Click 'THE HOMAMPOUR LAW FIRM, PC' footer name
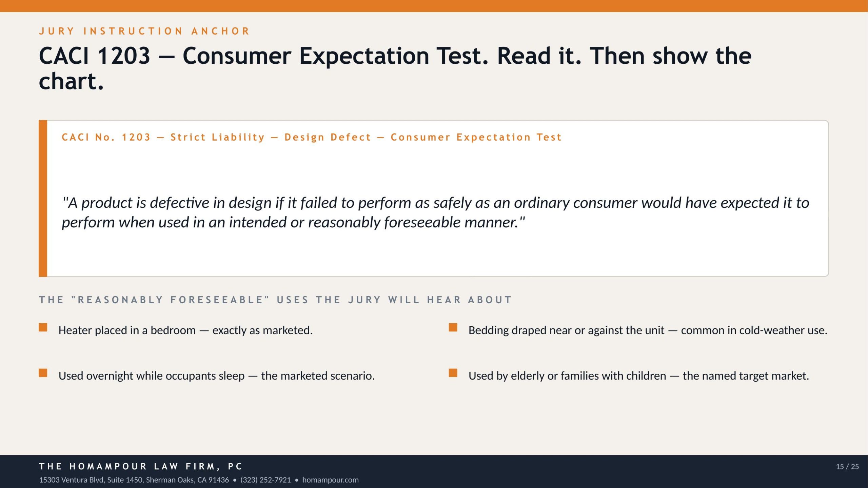868x488 pixels. 141,467
